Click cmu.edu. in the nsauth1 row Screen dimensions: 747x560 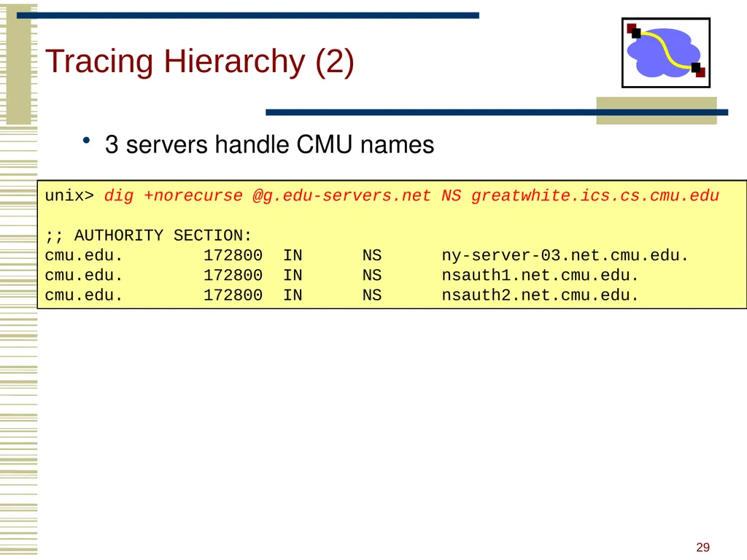coord(84,275)
